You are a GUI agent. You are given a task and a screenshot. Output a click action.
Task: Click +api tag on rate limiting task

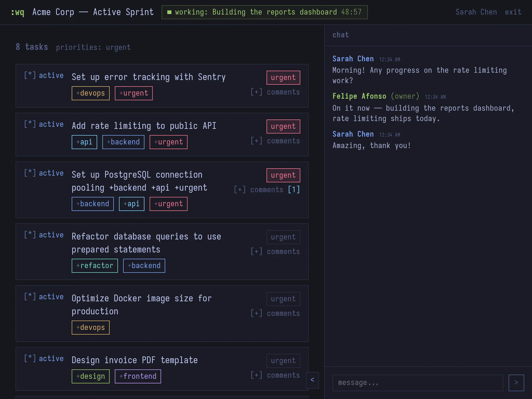84,142
